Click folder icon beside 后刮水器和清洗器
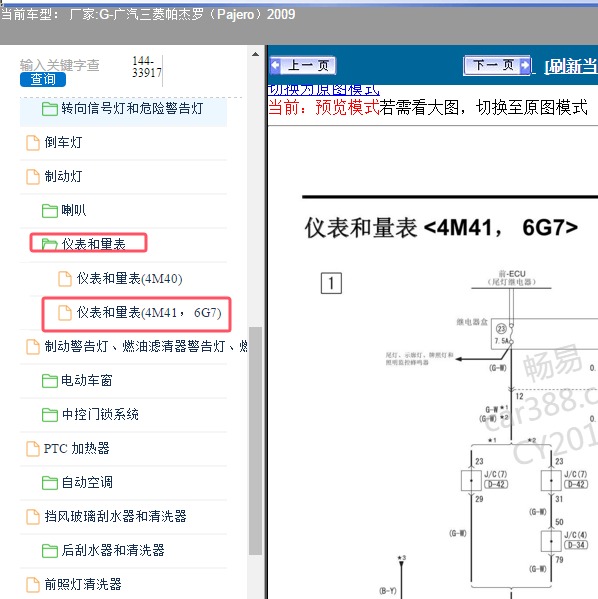This screenshot has height=599, width=598. click(x=50, y=551)
